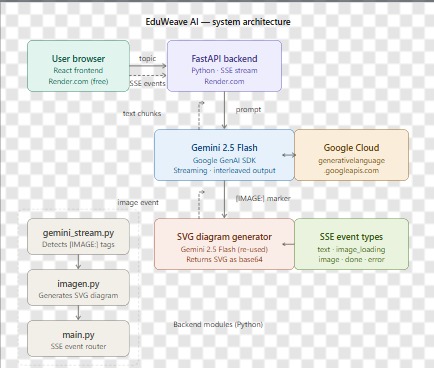The width and height of the screenshot is (434, 368).
Task: Select the User browser box
Action: (x=78, y=66)
